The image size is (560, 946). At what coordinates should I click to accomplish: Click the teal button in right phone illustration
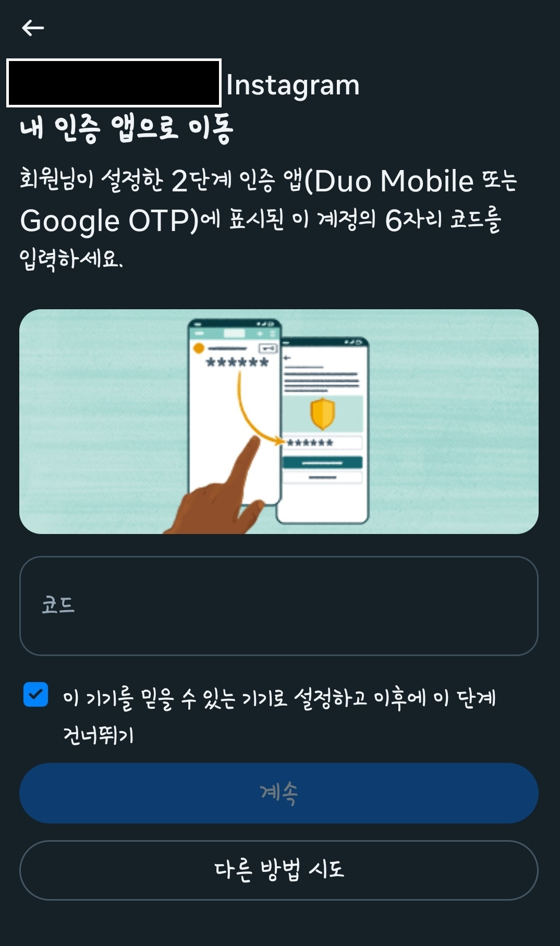322,463
